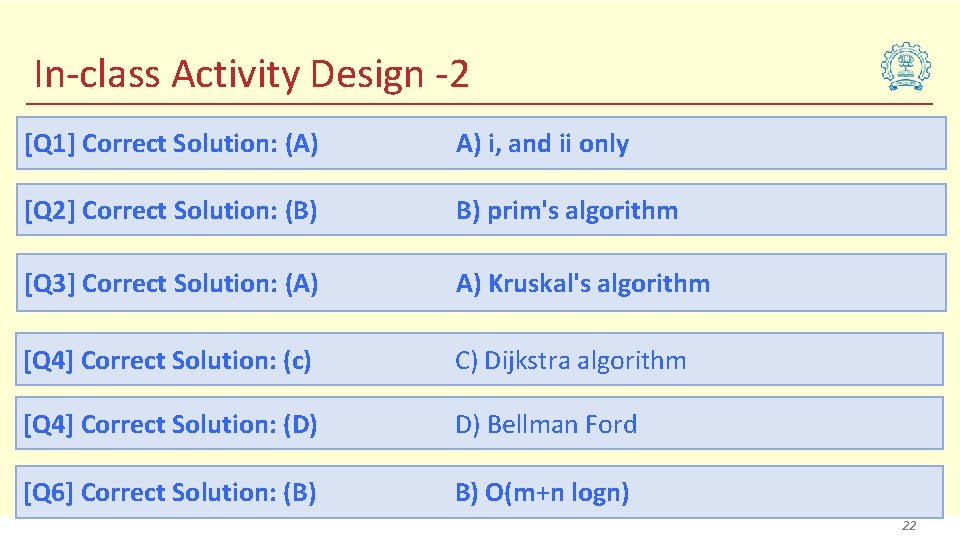The image size is (960, 540).
Task: Select the Q6 Correct Solution (B) label
Action: [170, 492]
